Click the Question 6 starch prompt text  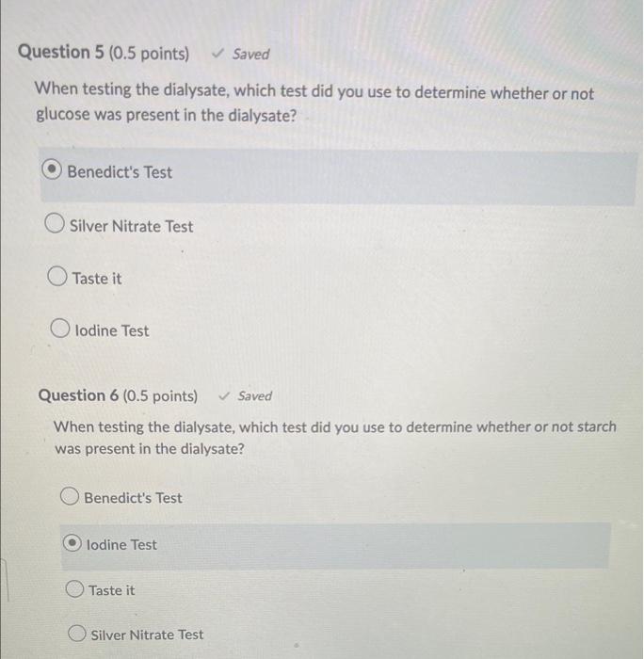pos(335,438)
